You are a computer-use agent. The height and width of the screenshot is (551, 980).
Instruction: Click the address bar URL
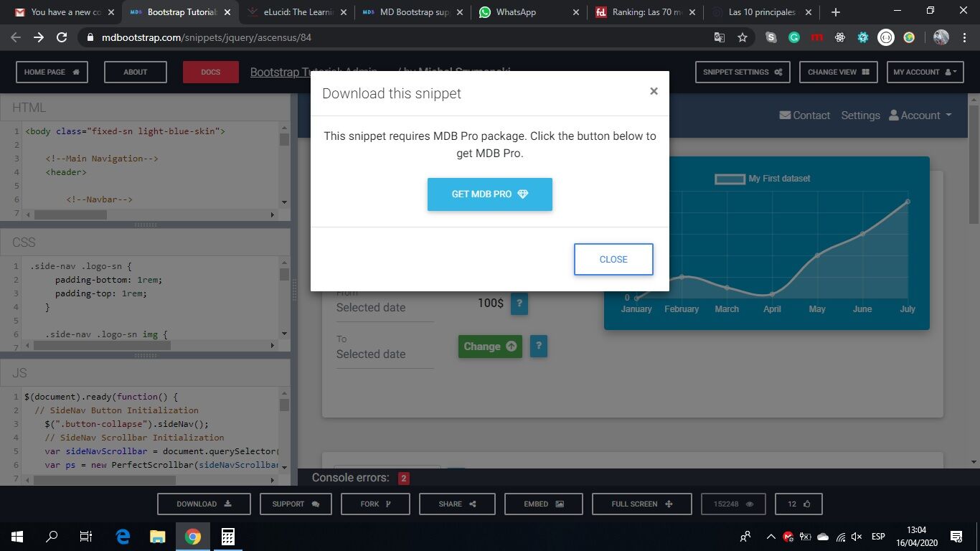206,37
